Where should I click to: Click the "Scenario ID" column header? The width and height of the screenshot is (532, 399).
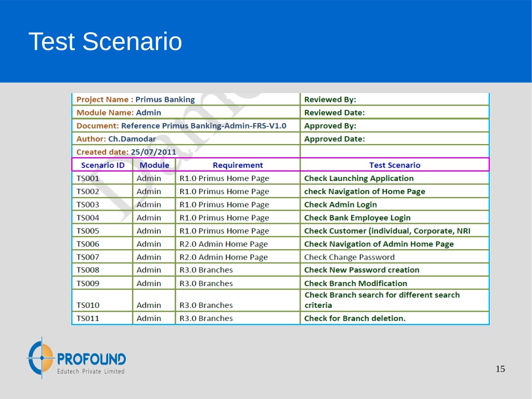[x=103, y=165]
